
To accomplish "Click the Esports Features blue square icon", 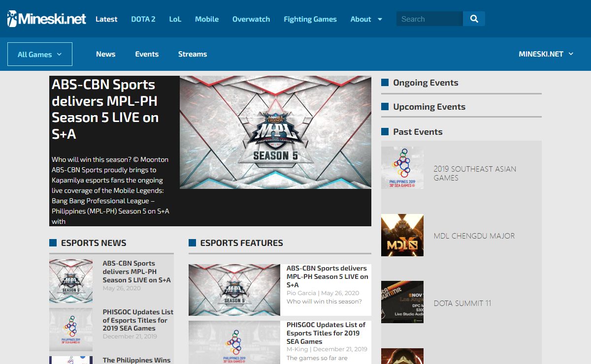I will 193,243.
